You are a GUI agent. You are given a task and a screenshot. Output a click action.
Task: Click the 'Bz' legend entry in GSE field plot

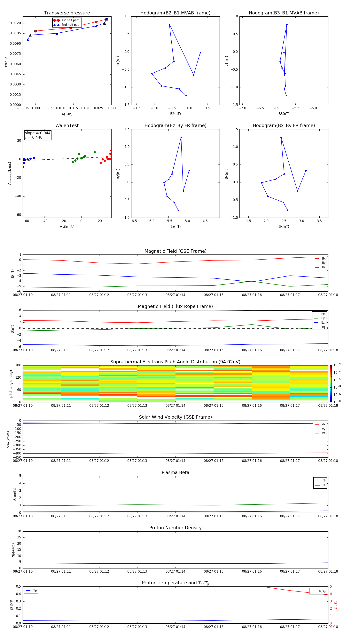tap(320, 268)
